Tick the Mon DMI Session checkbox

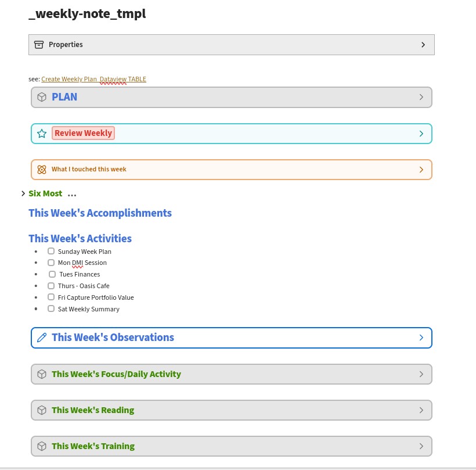[51, 263]
